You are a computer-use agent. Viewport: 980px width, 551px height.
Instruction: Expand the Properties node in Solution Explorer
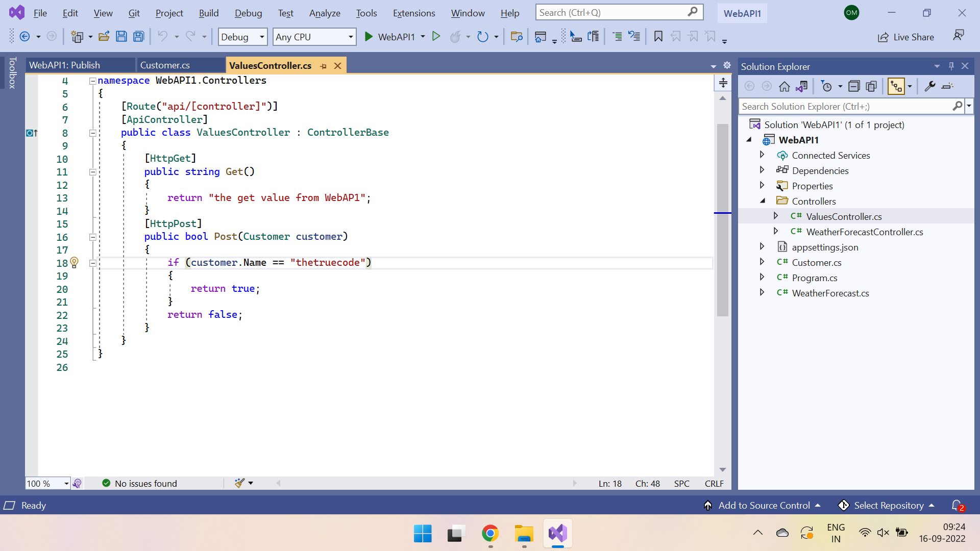click(762, 186)
